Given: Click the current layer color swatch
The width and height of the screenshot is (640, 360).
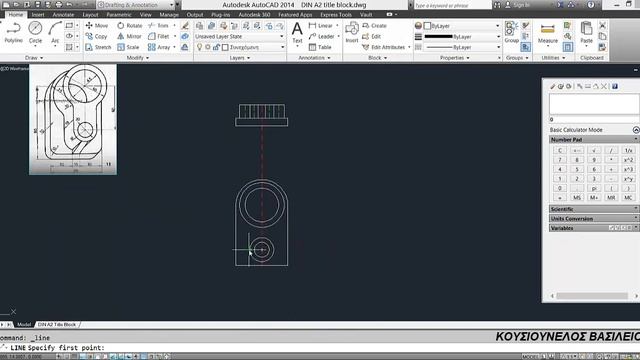Looking at the screenshot, I should point(225,47).
